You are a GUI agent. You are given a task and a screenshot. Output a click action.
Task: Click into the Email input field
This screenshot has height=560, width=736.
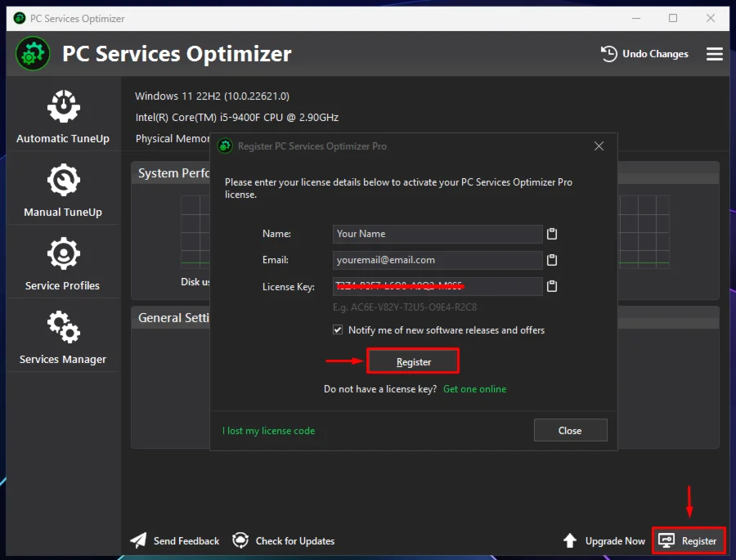click(437, 260)
